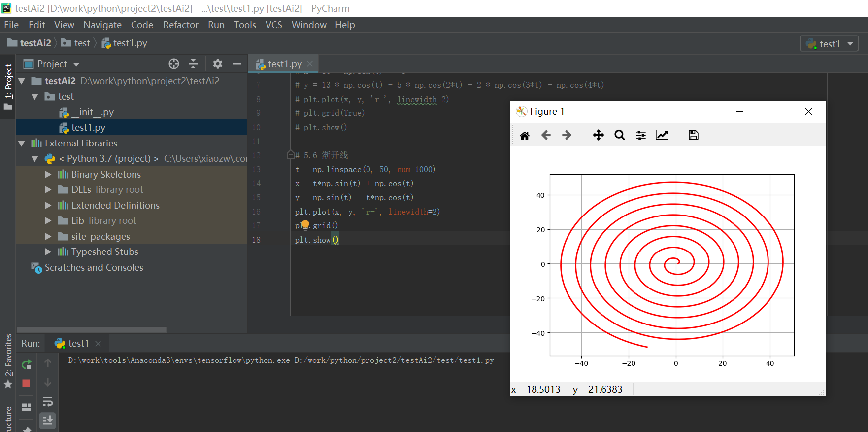Collapse External Libraries node
This screenshot has height=432, width=868.
[x=22, y=144]
